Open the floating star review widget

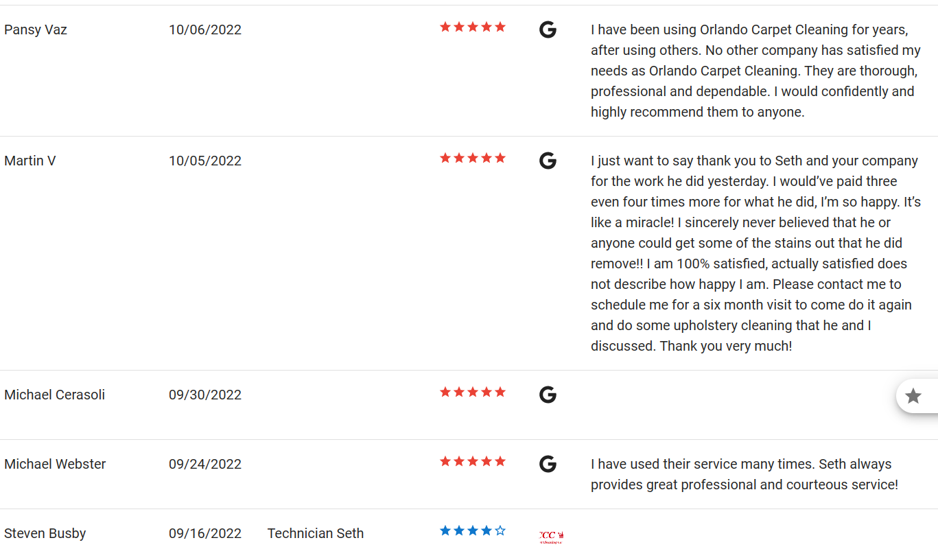point(913,396)
